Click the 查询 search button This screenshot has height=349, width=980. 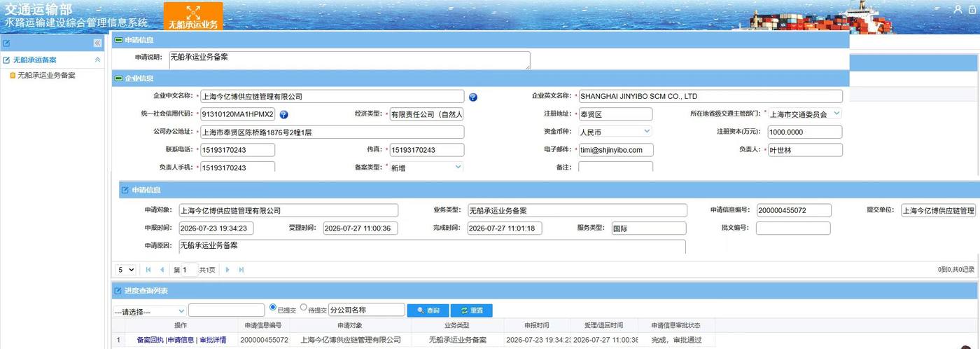428,310
